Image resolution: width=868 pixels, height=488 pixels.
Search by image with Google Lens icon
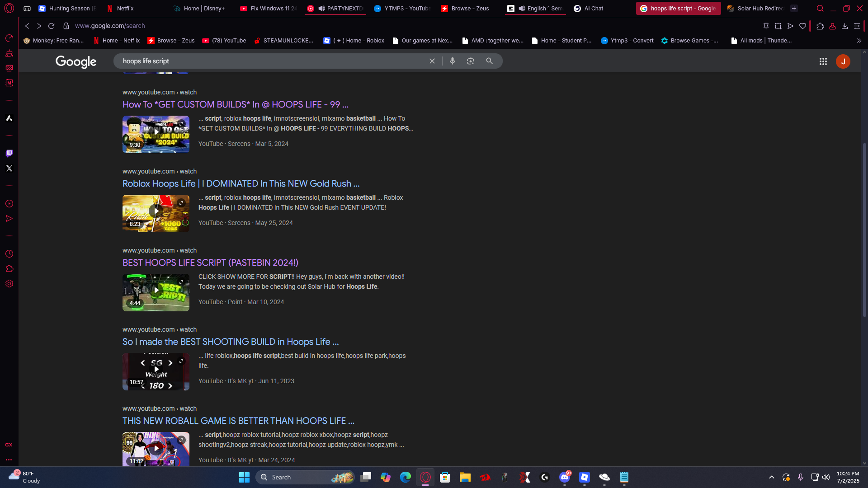[471, 61]
